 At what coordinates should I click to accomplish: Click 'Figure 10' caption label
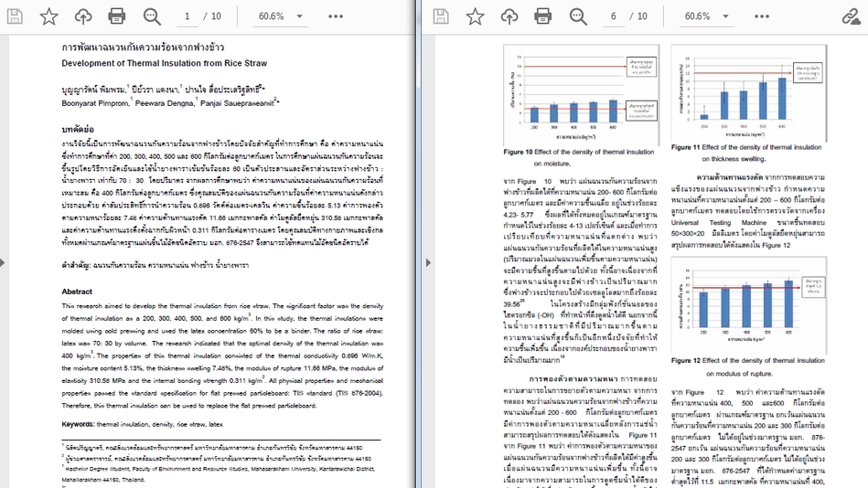tap(518, 152)
